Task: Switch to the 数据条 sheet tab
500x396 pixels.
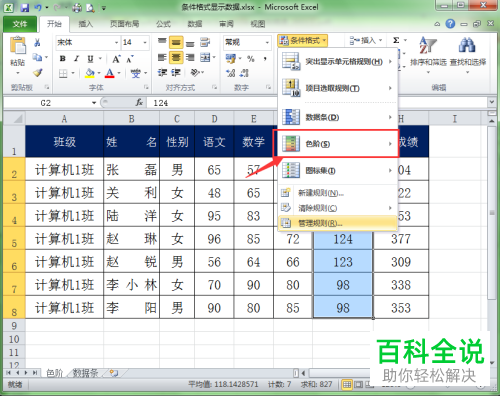Action: pyautogui.click(x=85, y=373)
